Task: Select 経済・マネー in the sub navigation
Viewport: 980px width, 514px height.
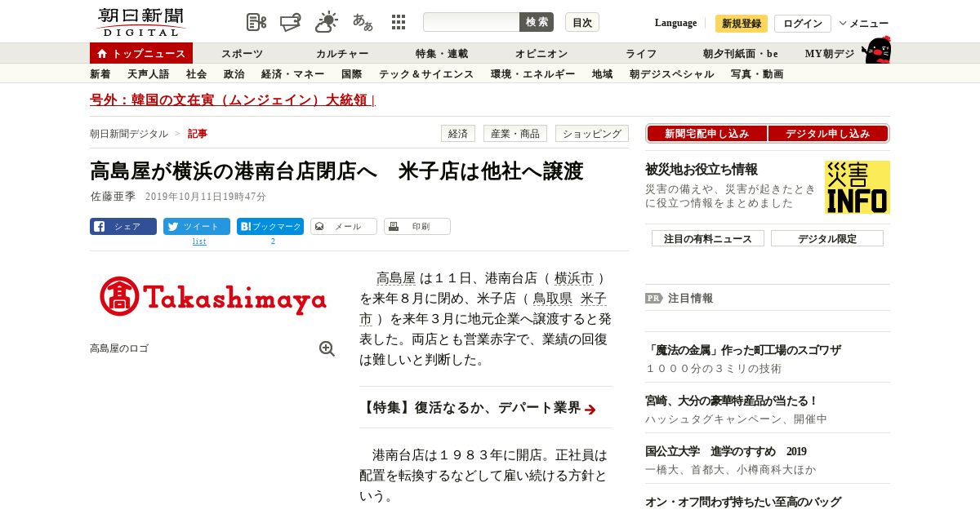Action: click(293, 74)
